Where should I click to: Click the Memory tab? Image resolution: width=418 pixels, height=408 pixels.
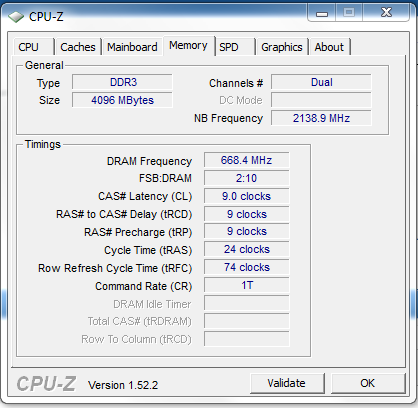188,45
